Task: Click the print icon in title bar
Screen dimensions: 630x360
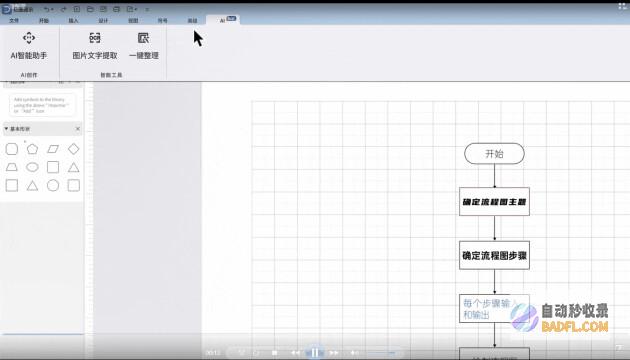Action: point(117,9)
